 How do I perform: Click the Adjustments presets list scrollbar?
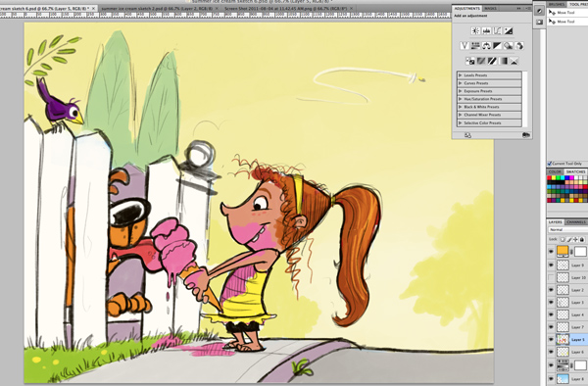525,99
